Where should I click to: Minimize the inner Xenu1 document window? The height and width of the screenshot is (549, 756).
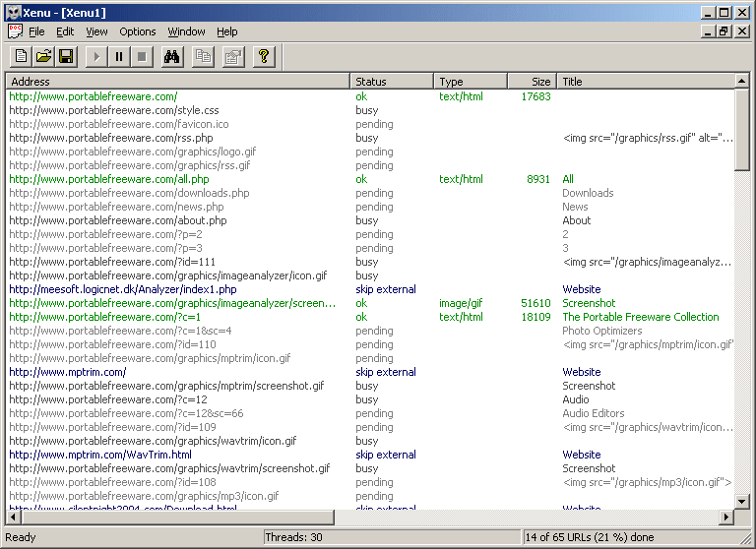[x=708, y=31]
